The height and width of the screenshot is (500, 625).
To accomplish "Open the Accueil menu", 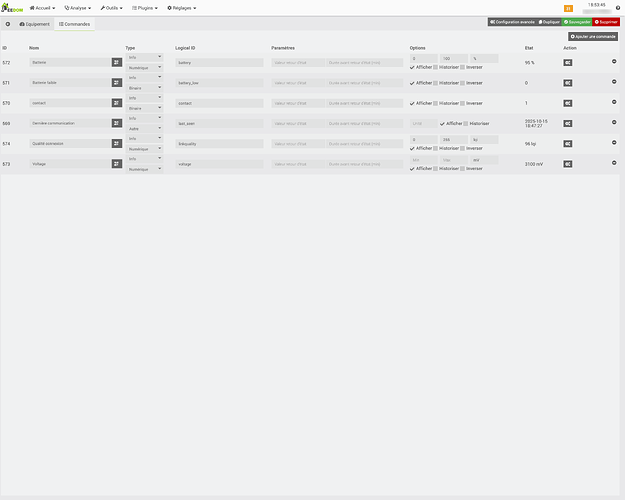I will 43,8.
